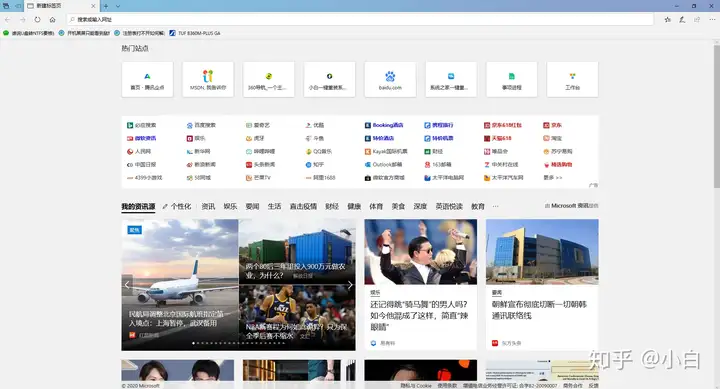The height and width of the screenshot is (389, 720).
Task: Open the 淘宝 link
Action: click(552, 138)
